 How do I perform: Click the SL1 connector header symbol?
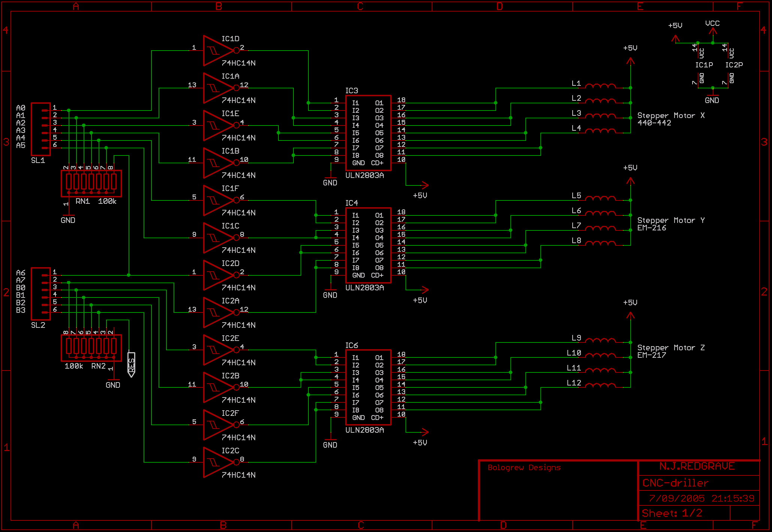coord(41,129)
